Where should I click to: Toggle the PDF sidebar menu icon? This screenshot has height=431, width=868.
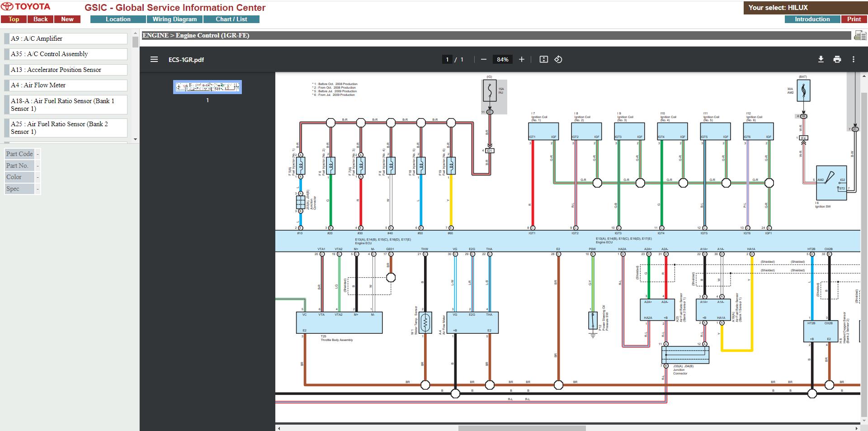154,59
